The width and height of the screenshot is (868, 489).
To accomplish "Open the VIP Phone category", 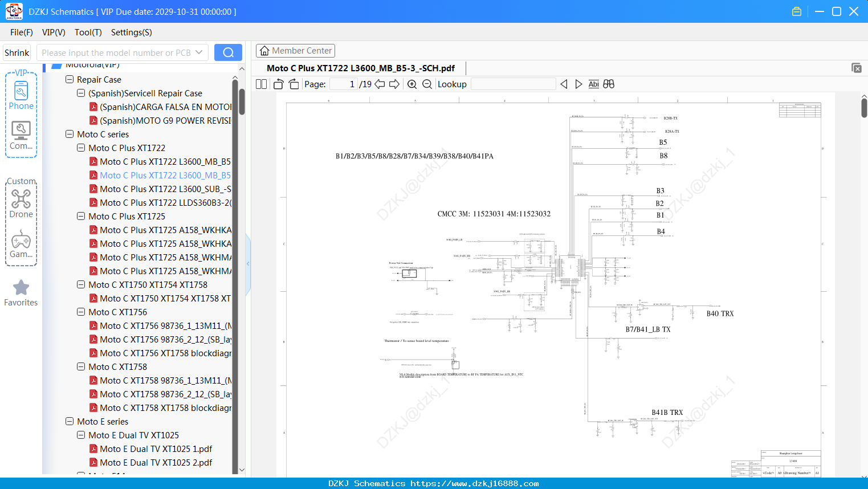I will [21, 95].
